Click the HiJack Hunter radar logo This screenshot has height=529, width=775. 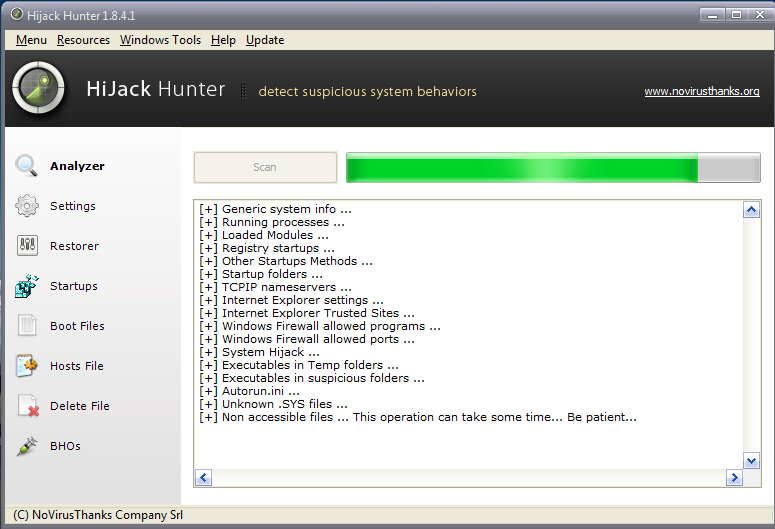[38, 88]
